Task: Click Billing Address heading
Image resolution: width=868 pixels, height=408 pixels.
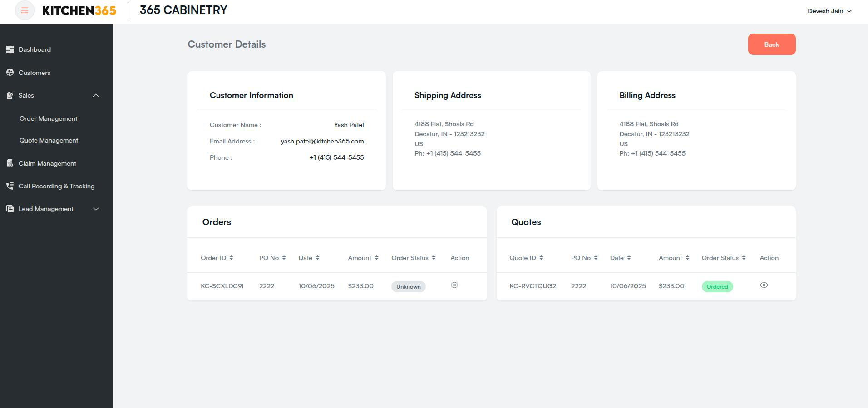Action: point(647,95)
